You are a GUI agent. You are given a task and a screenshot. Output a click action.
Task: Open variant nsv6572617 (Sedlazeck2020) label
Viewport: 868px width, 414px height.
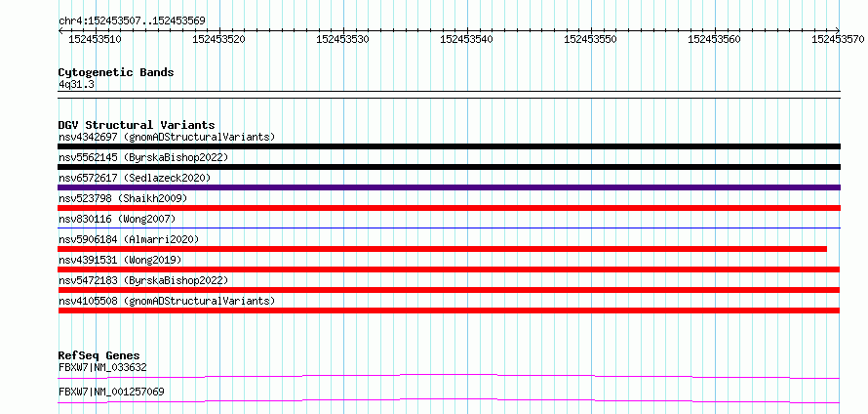[x=135, y=178]
